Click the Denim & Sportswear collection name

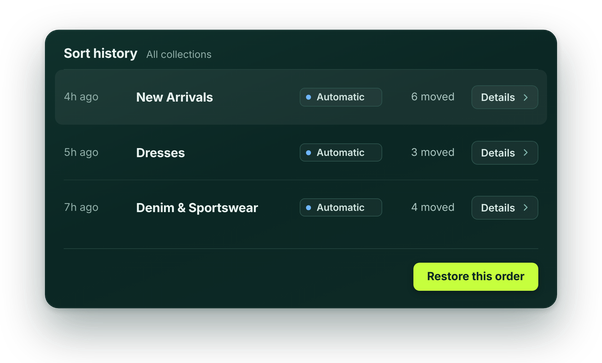(x=197, y=208)
